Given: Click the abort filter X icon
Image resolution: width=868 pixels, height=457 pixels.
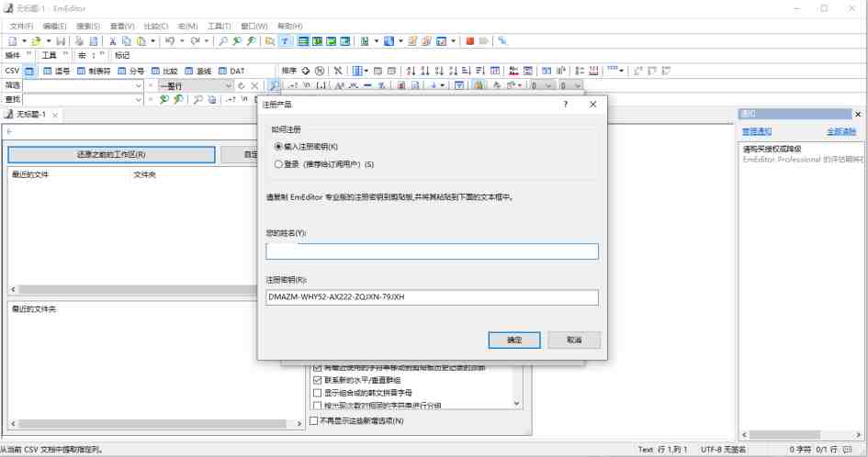Looking at the screenshot, I should [x=254, y=85].
